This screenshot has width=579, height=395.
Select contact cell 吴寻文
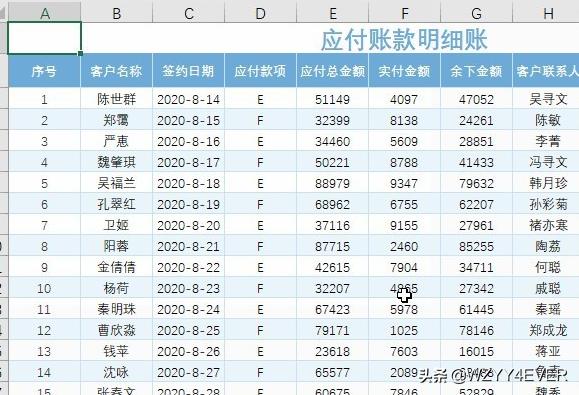coord(546,99)
